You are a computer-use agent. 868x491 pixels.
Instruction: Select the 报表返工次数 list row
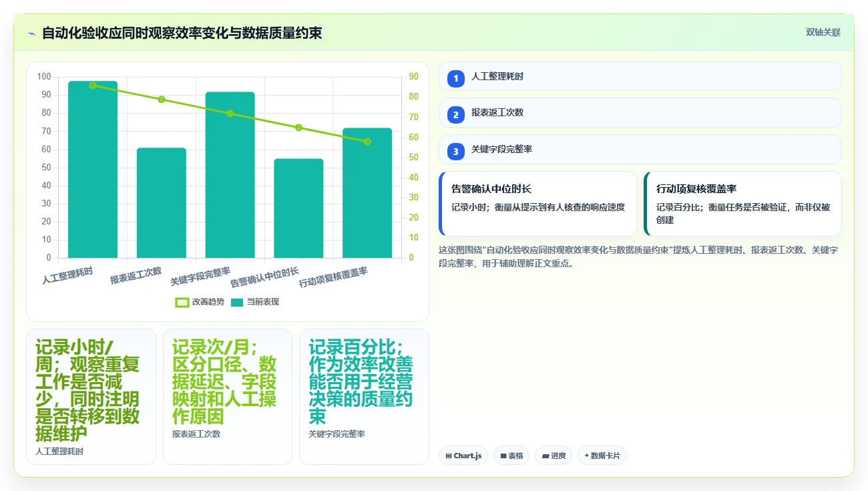[x=640, y=112]
